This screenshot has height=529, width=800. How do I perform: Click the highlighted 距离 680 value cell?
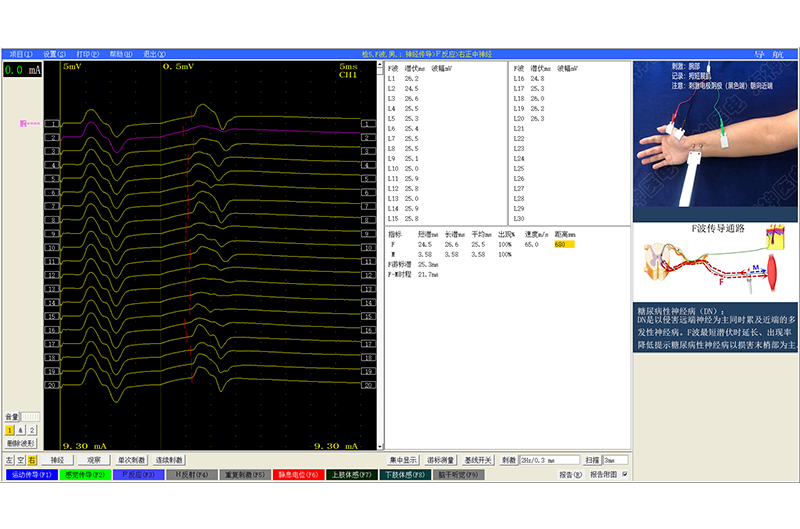click(x=564, y=244)
